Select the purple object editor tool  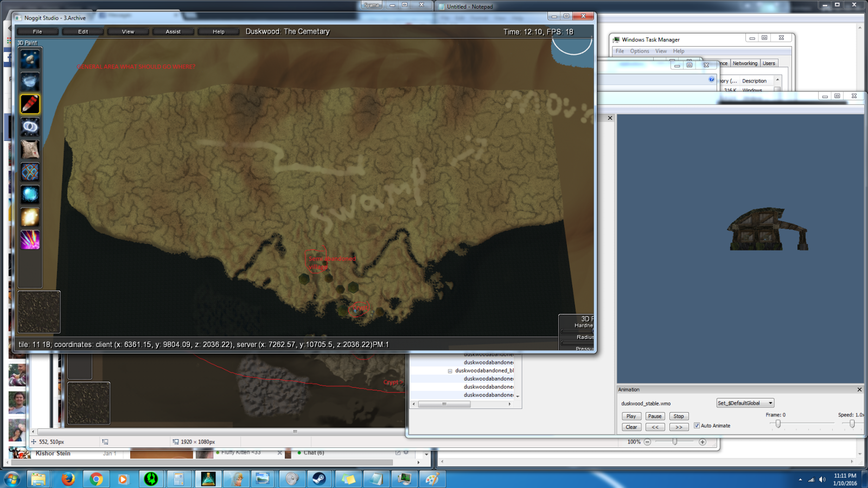pos(30,240)
